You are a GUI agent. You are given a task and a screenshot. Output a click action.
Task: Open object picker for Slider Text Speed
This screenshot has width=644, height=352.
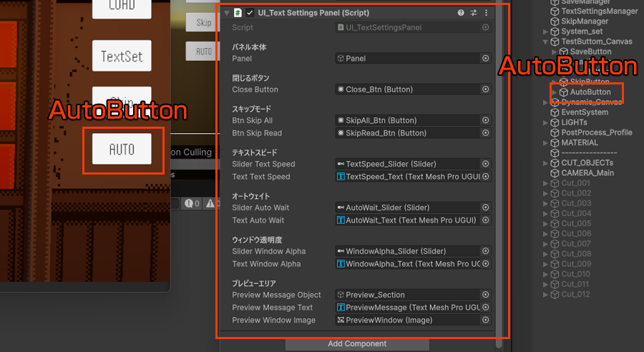(485, 164)
